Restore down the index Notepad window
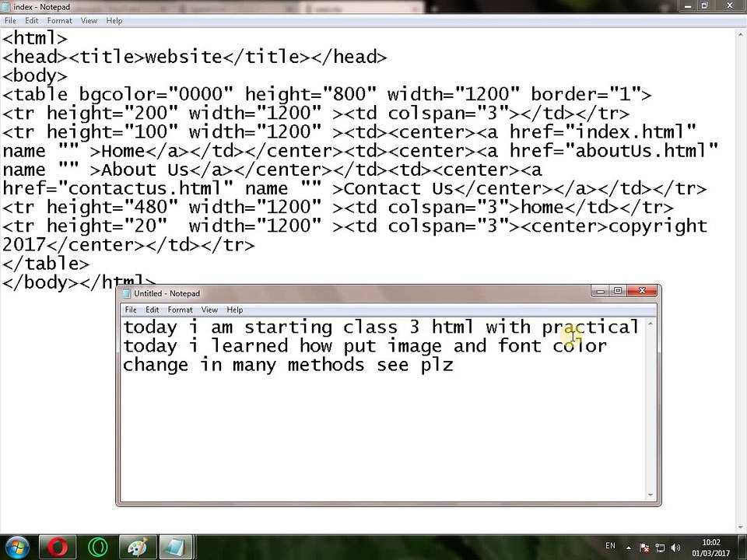This screenshot has width=747, height=560. 705,5
